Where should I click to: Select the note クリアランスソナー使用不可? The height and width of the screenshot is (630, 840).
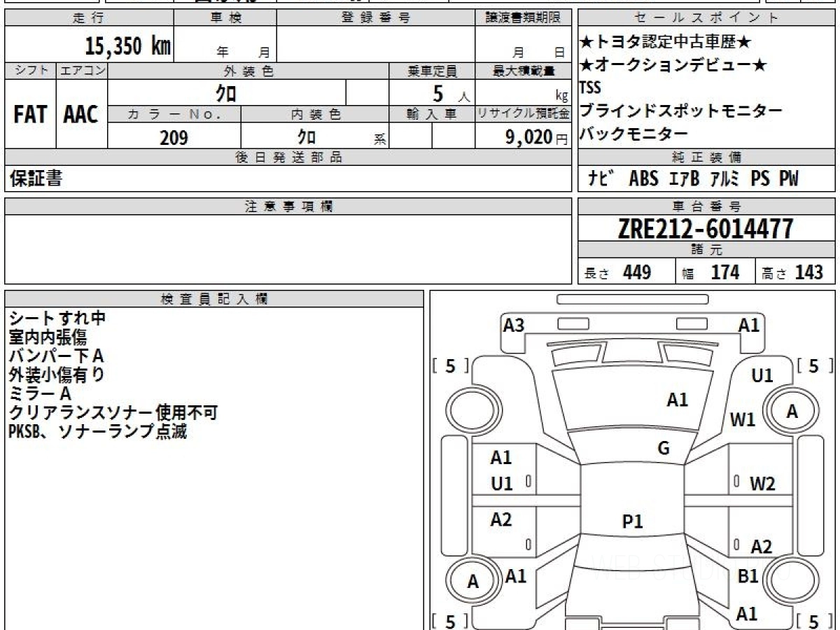[x=114, y=413]
